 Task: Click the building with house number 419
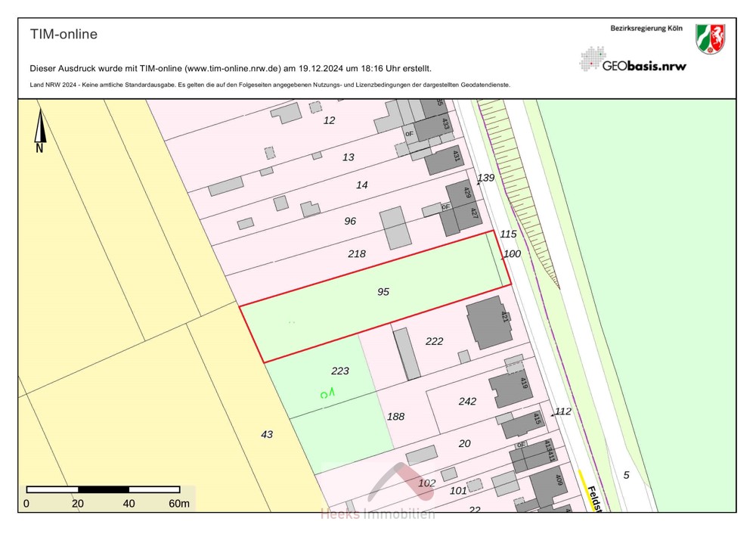tap(511, 390)
